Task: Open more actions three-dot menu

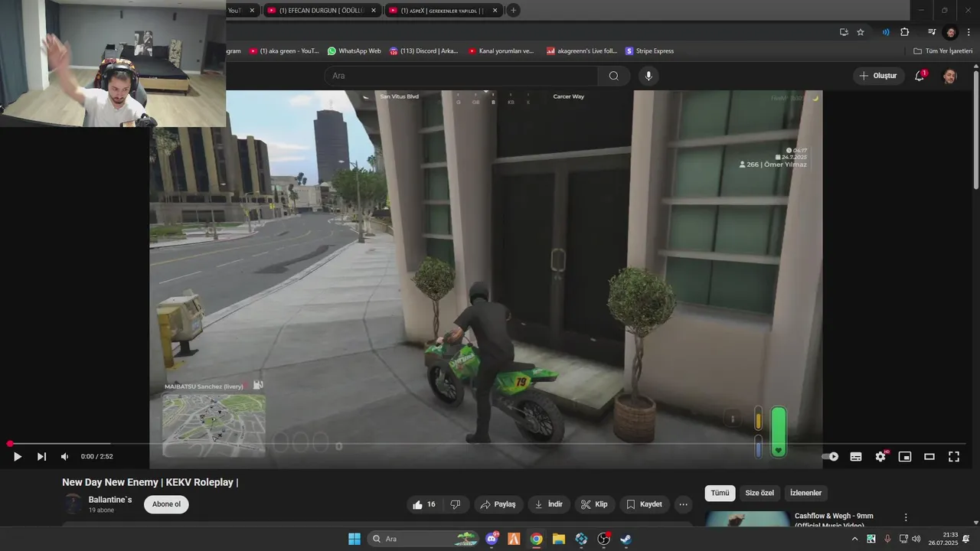Action: [684, 504]
